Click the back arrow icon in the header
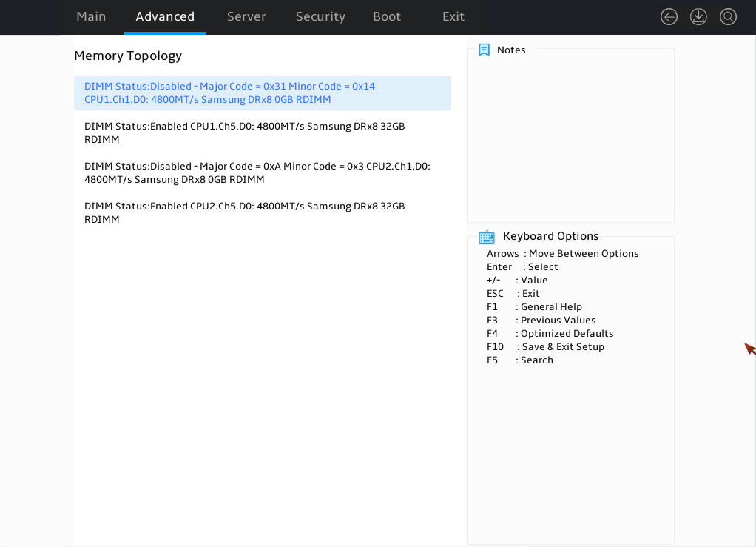This screenshot has width=756, height=547. point(669,17)
